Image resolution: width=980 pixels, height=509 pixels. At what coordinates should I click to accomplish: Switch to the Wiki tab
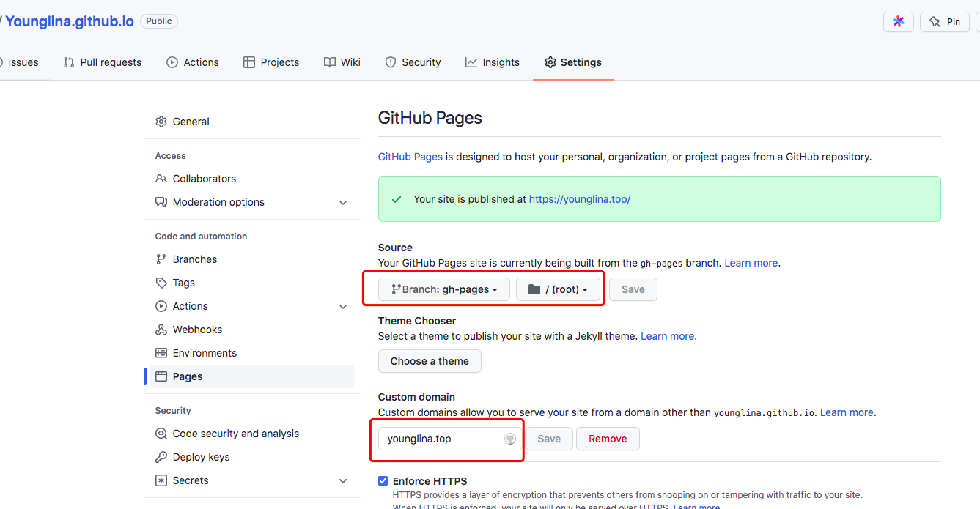342,62
